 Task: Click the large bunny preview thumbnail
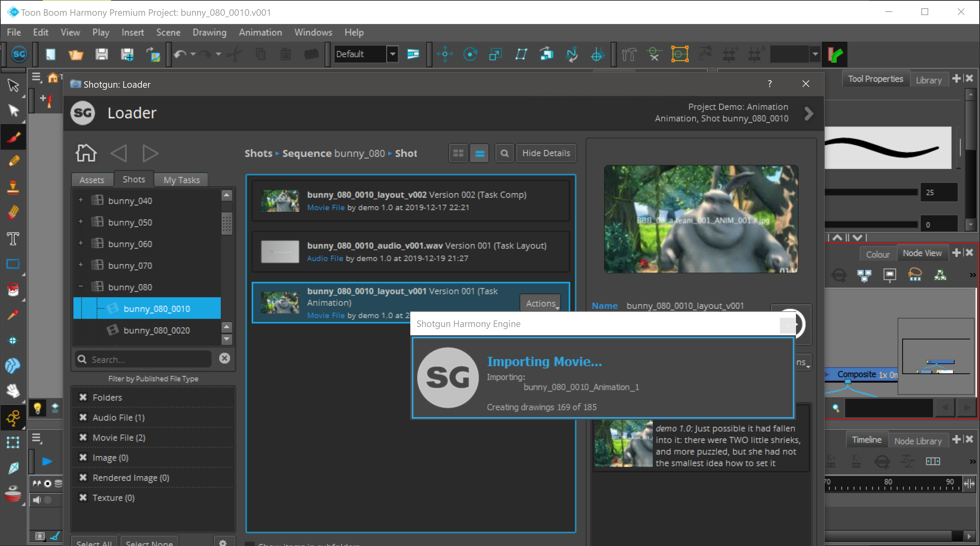pos(701,219)
